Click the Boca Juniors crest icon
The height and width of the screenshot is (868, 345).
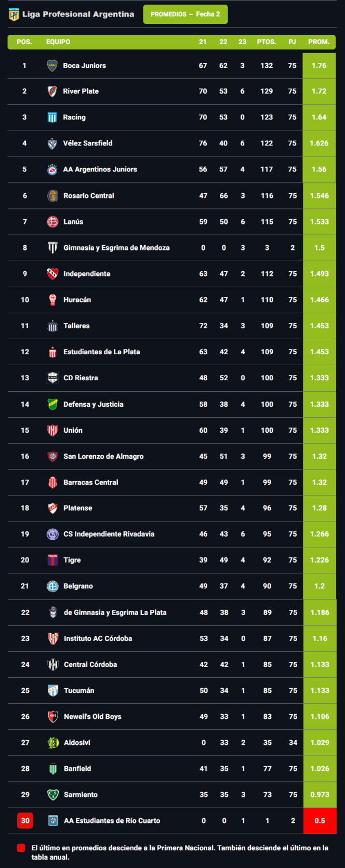(52, 65)
